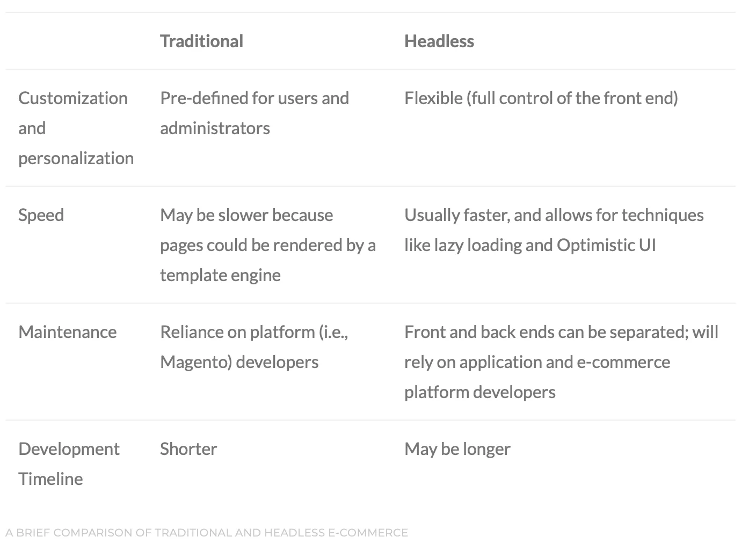
Task: Click the Headless column header
Action: pos(439,41)
